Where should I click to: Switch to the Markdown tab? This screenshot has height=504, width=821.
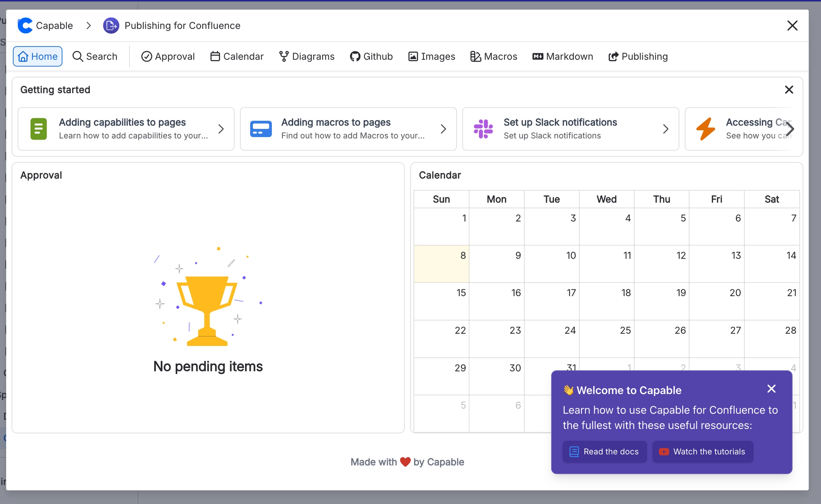[x=563, y=57]
